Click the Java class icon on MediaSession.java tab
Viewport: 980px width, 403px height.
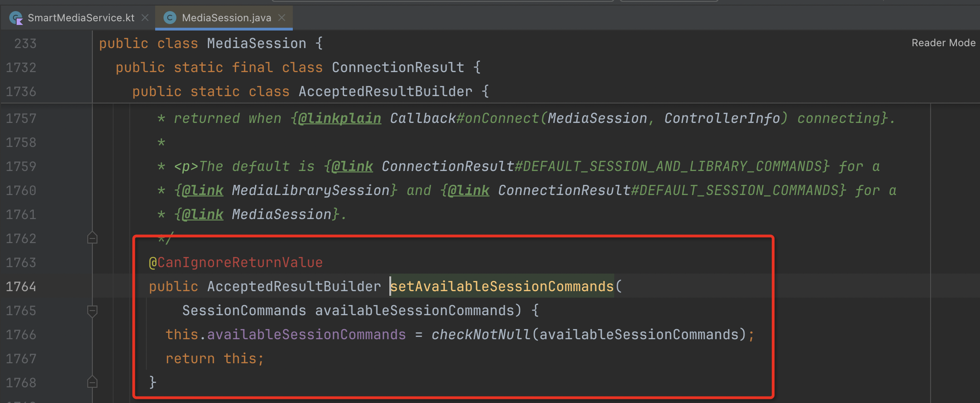pyautogui.click(x=169, y=18)
